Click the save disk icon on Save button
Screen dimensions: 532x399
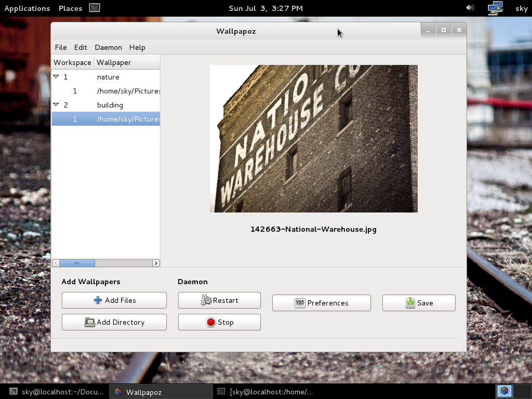coord(409,303)
